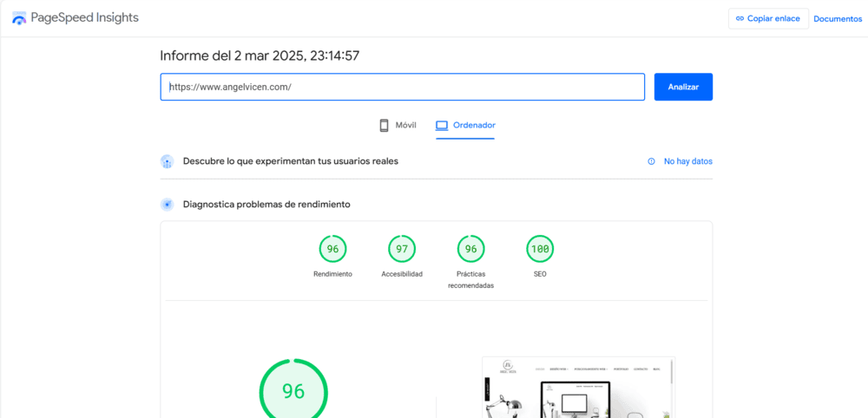Click the Prácticas recomendadas label
This screenshot has width=868, height=418.
(470, 280)
